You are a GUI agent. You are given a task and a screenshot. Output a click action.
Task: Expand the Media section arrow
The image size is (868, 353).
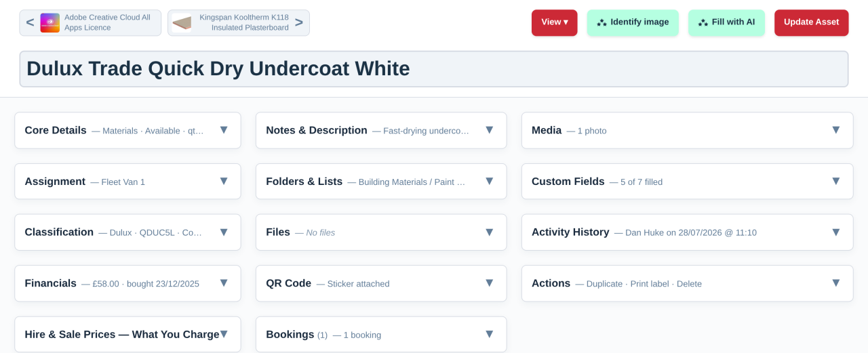(836, 129)
